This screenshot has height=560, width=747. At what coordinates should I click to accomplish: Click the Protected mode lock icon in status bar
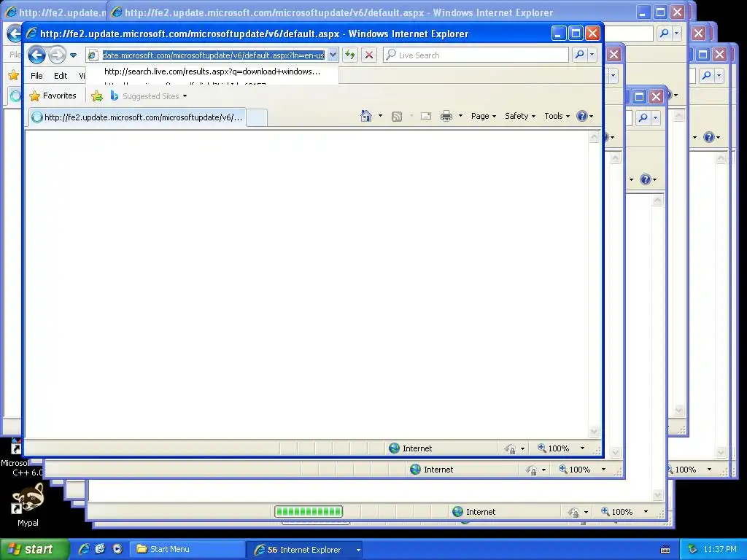click(510, 448)
